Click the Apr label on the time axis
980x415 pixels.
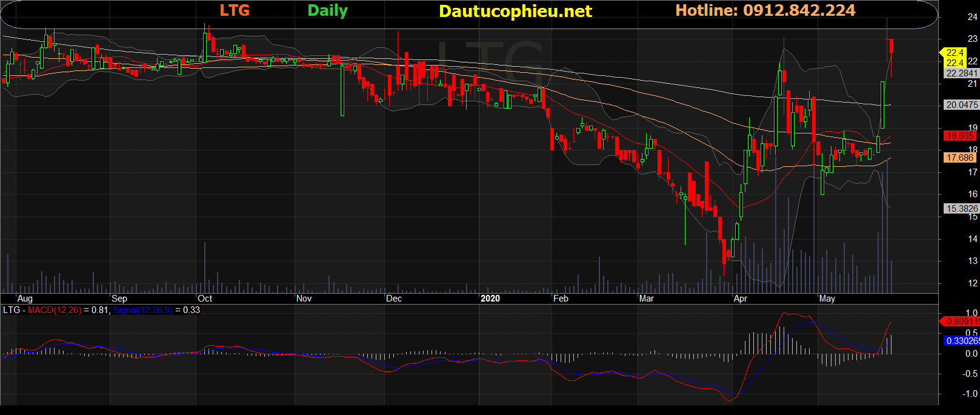[x=741, y=299]
